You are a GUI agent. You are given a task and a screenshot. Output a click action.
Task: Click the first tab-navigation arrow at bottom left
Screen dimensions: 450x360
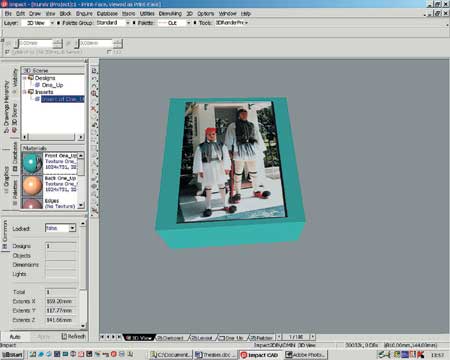(102, 337)
